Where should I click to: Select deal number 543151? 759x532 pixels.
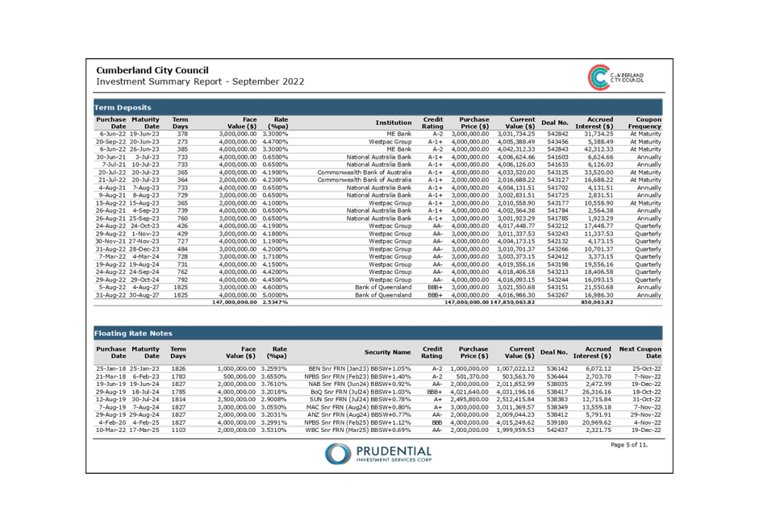pos(557,287)
